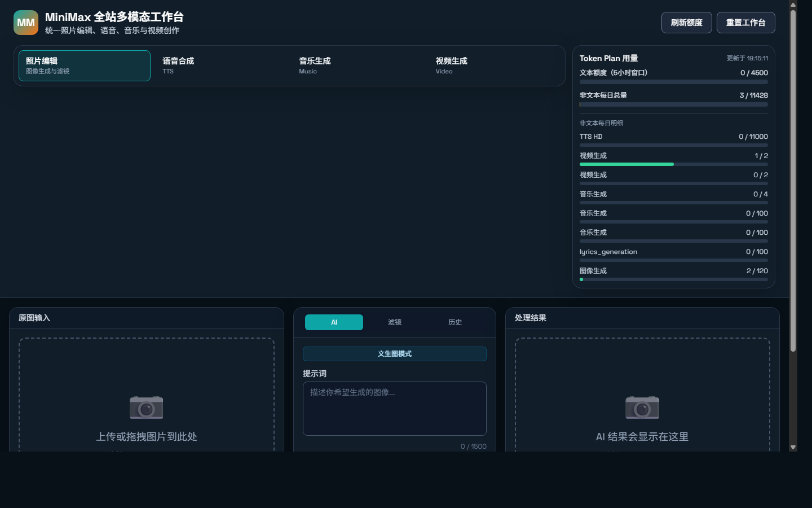Click the lyrics_generation label
This screenshot has height=508, width=812.
(x=608, y=252)
